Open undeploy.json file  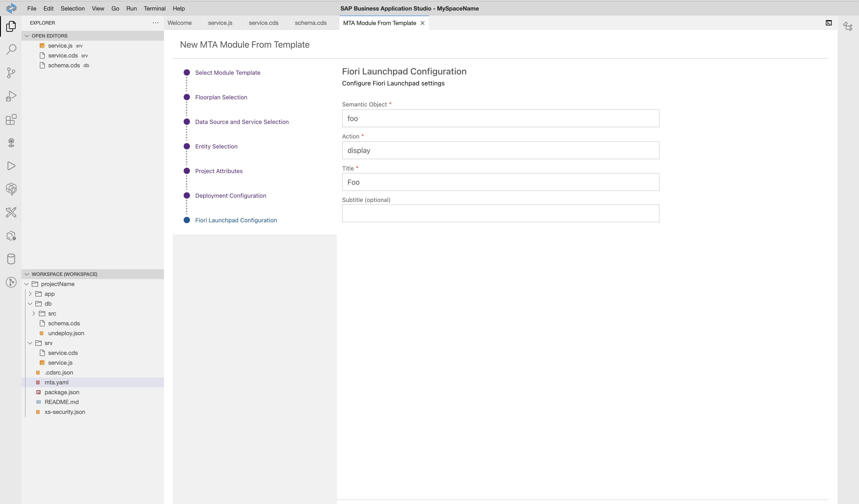point(93,333)
